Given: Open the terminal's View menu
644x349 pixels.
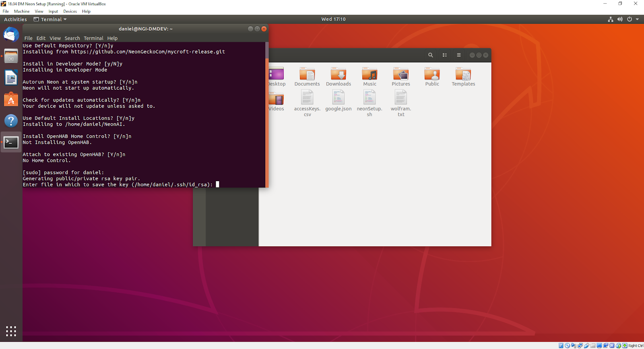Looking at the screenshot, I should (x=55, y=38).
